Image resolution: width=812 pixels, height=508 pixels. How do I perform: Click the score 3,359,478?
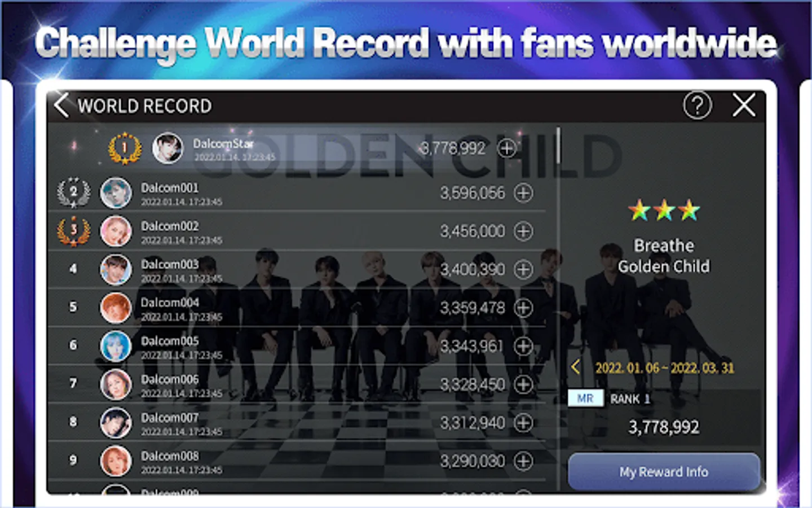click(473, 308)
